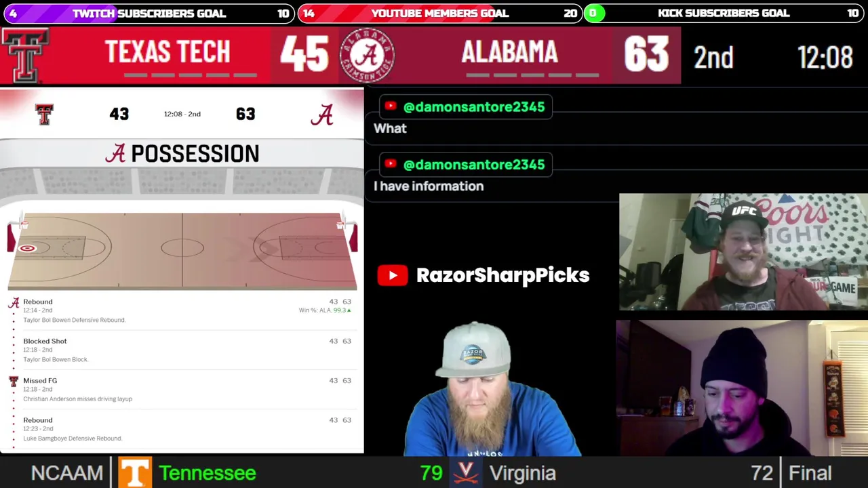Click the YouTube badge on the What comment
Screen dimensions: 868x488
tap(390, 106)
